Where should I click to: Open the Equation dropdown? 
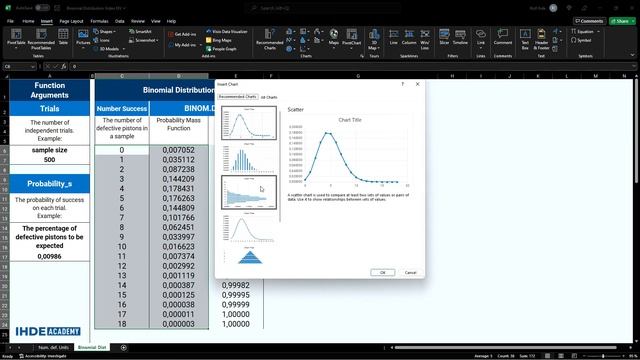coord(586,31)
